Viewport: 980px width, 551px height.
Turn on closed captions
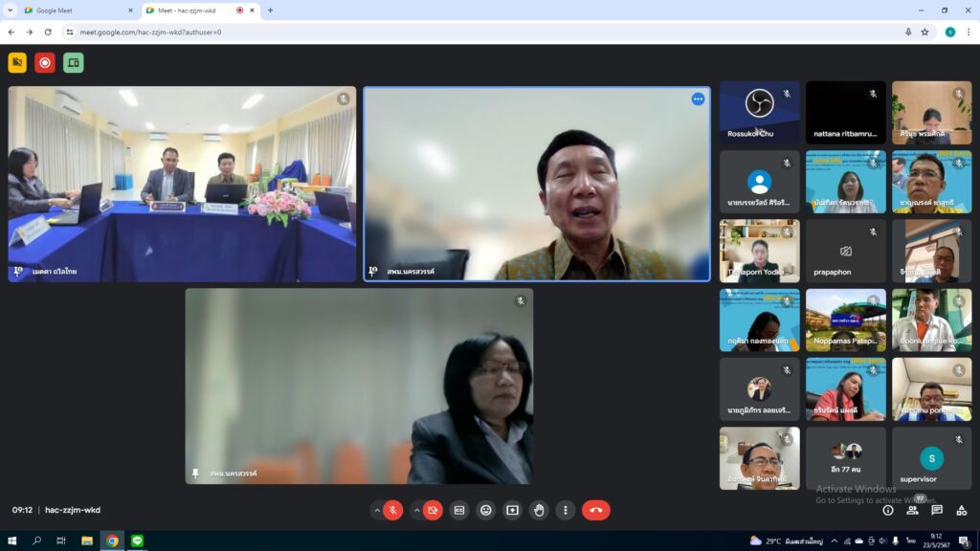click(459, 510)
